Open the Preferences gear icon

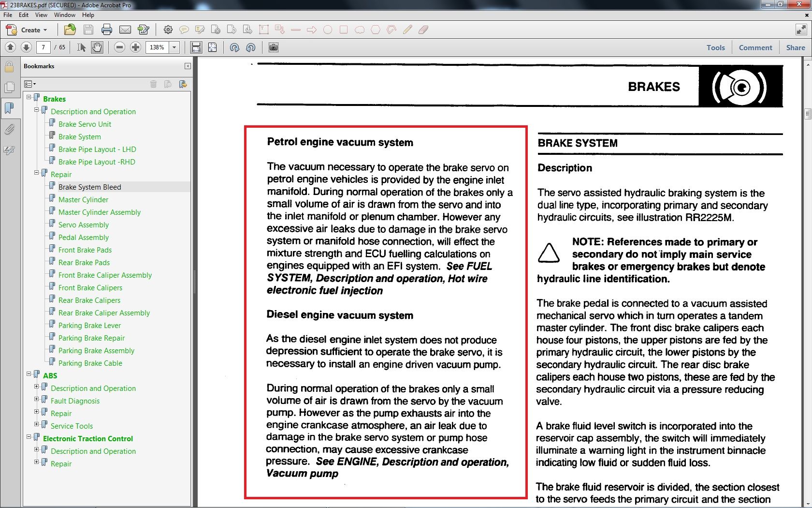coord(168,30)
